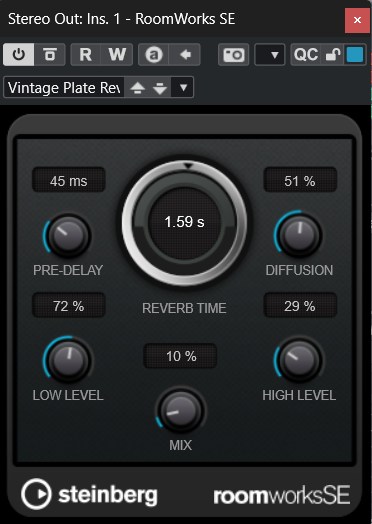
Task: Click the Stereo Out window title
Action: (121, 19)
